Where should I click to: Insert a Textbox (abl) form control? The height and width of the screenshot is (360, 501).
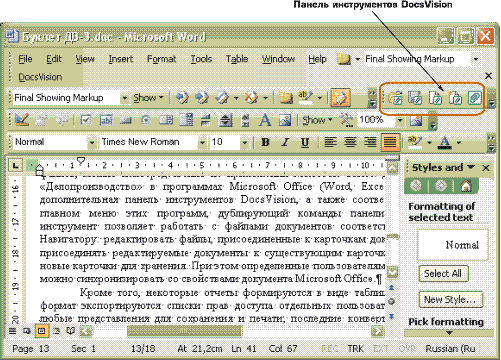click(x=106, y=120)
